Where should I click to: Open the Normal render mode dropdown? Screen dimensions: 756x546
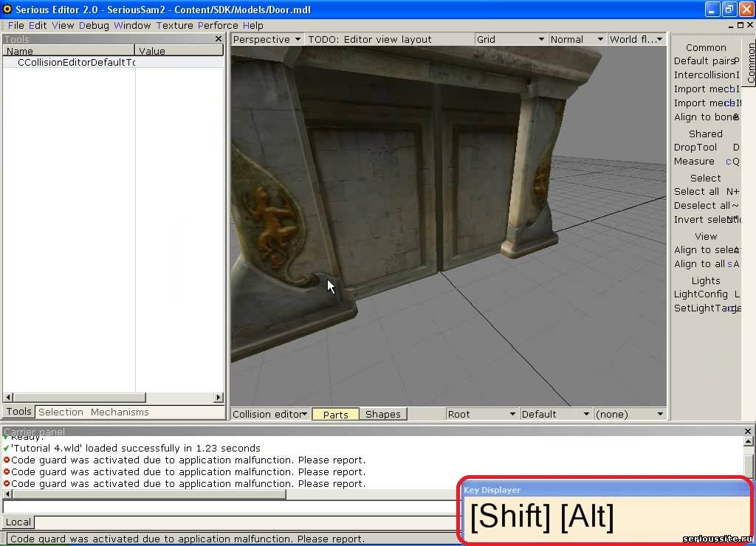577,40
